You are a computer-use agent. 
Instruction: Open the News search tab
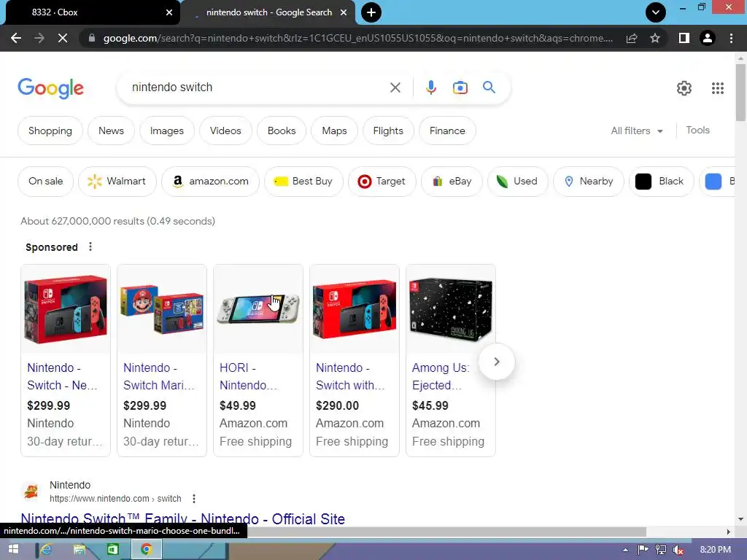(111, 131)
